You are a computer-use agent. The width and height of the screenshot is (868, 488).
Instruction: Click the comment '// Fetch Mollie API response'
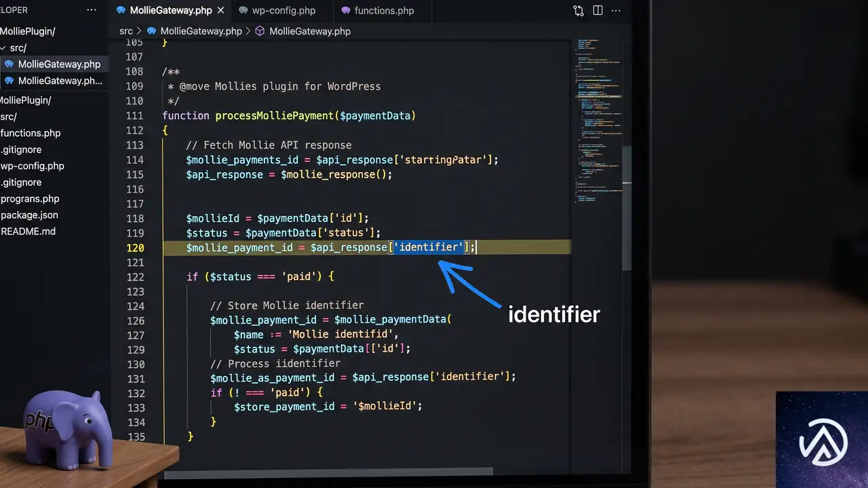(269, 145)
